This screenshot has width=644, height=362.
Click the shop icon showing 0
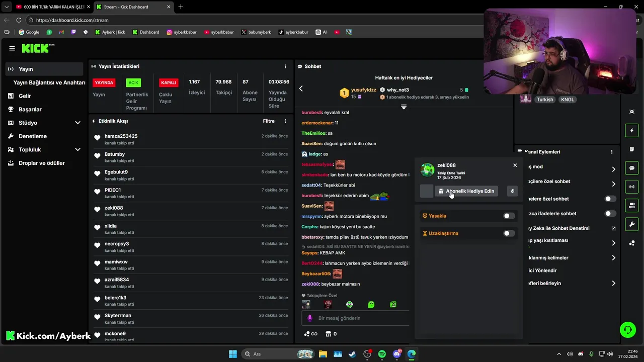[331, 334]
